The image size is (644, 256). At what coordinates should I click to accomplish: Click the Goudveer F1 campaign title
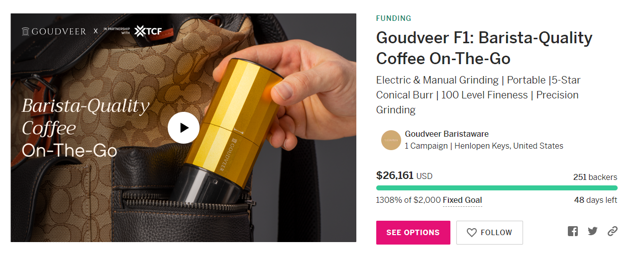point(484,48)
